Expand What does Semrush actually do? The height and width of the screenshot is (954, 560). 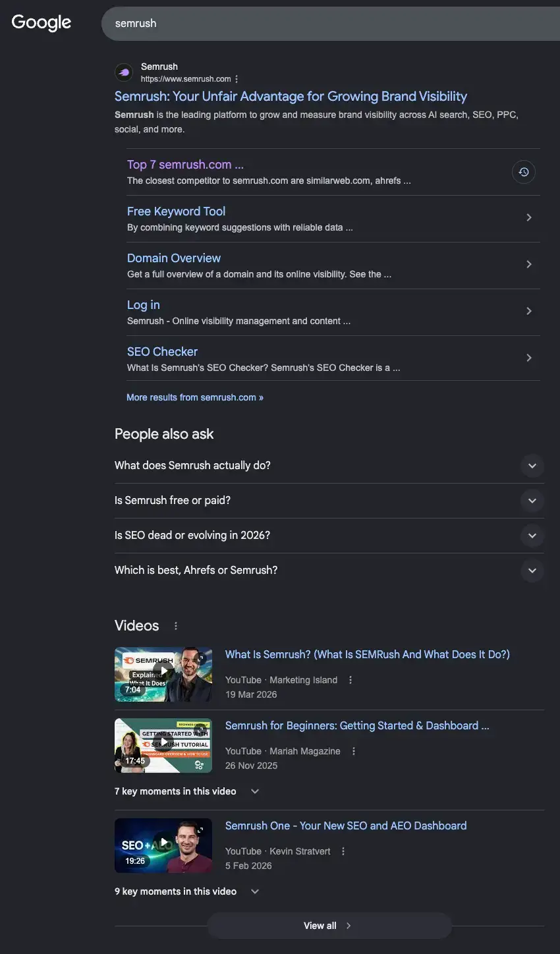click(x=329, y=466)
